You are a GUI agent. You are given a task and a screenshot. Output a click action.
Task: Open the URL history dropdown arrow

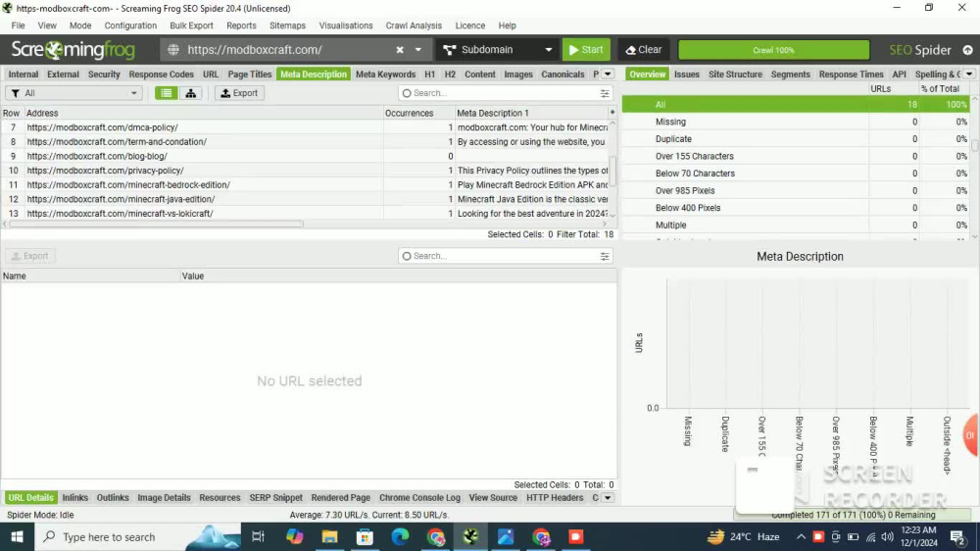(x=418, y=50)
